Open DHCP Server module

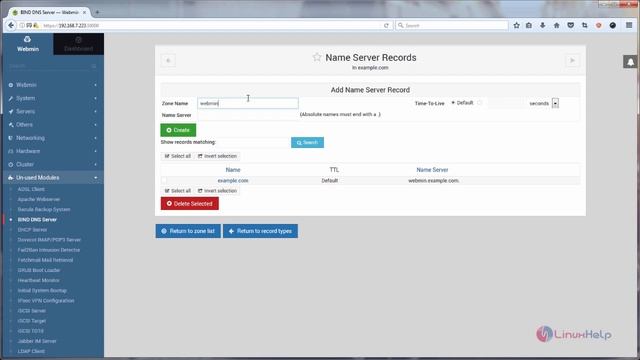point(32,230)
